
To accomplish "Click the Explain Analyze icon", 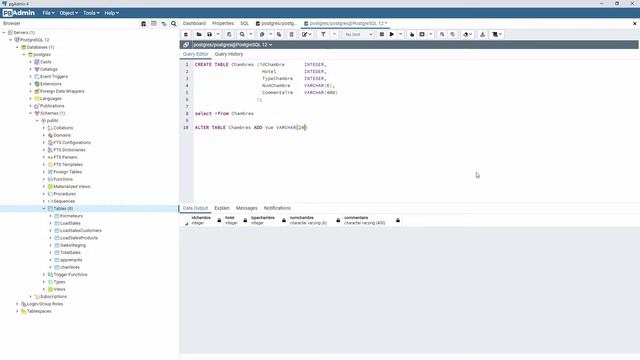I will click(422, 34).
